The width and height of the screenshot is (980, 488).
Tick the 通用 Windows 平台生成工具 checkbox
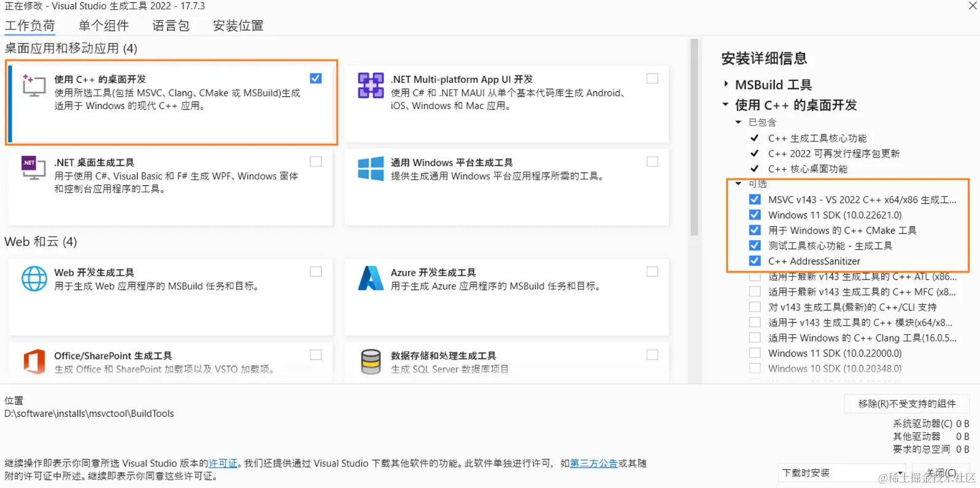(652, 162)
